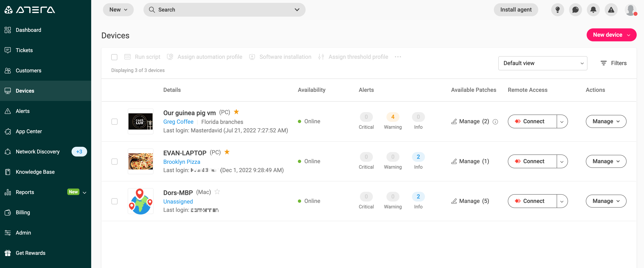The height and width of the screenshot is (268, 644).
Task: Open the New dropdown near the search bar
Action: pyautogui.click(x=118, y=10)
